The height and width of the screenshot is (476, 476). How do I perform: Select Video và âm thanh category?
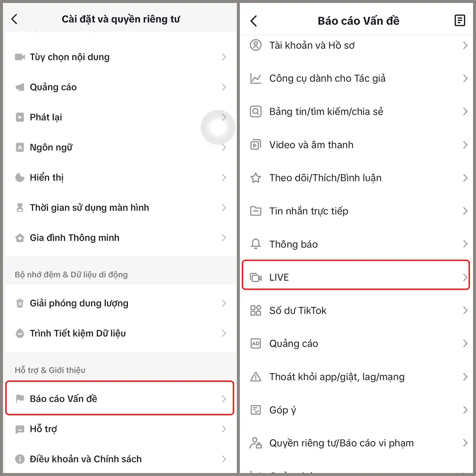(311, 145)
